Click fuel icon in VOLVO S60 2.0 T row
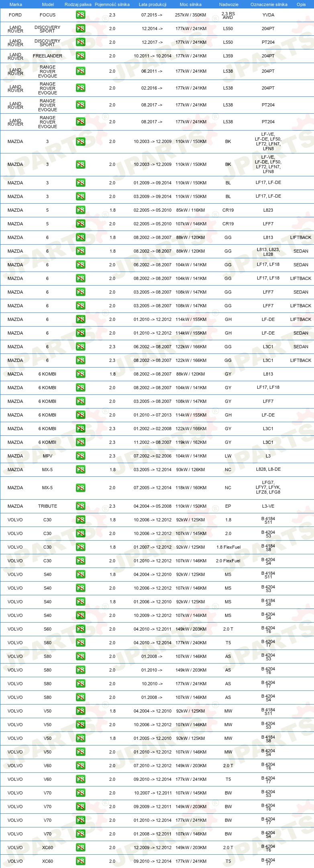This screenshot has height=868, width=314. [80, 629]
